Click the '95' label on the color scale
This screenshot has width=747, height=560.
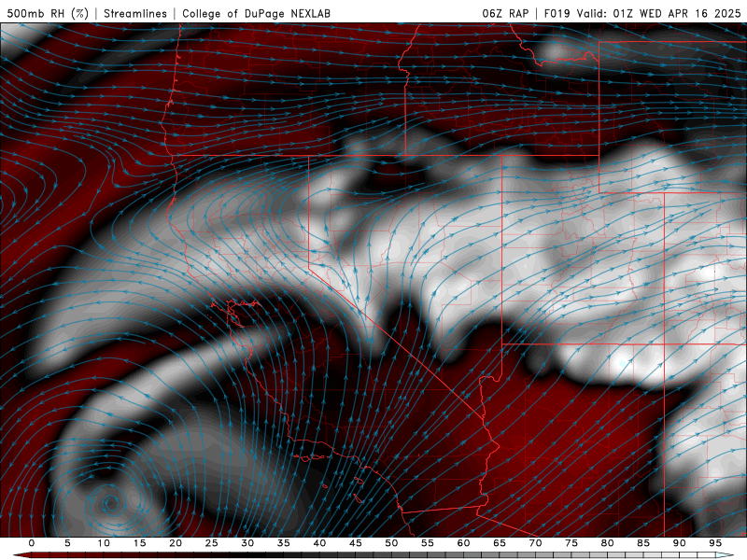coord(715,543)
